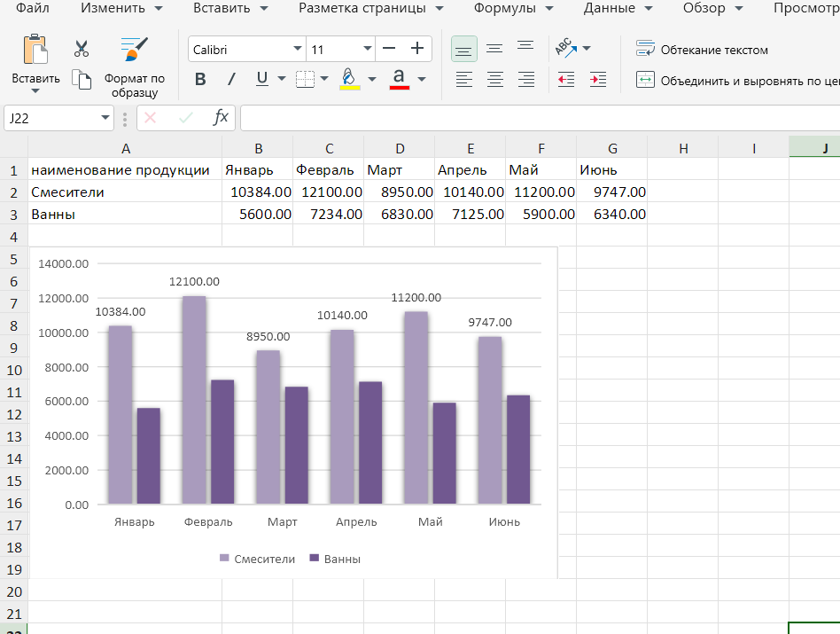Click the Copy pages icon
Viewport: 840px width, 634px height.
[82, 80]
